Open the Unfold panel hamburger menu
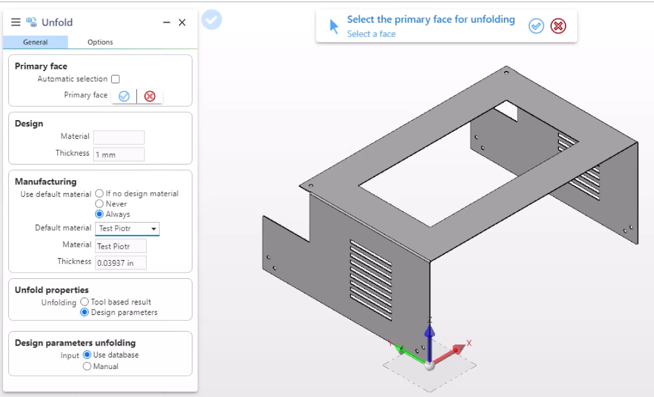 click(x=15, y=22)
